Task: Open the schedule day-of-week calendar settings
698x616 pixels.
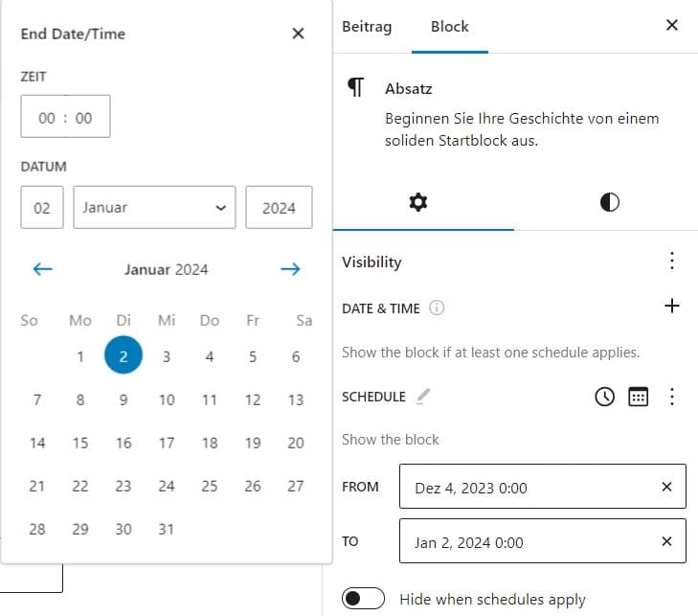Action: pos(638,397)
